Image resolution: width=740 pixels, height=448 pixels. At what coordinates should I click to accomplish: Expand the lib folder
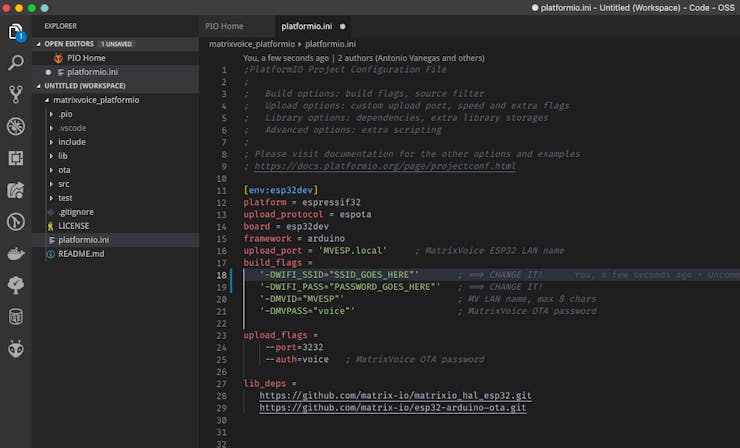click(51, 156)
